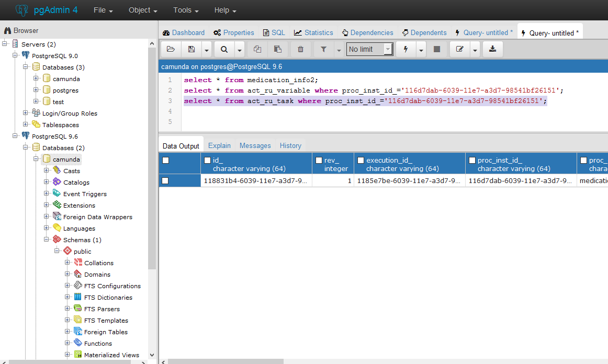Click the Login/Group Roles icon
Image resolution: width=608 pixels, height=364 pixels.
[x=36, y=113]
